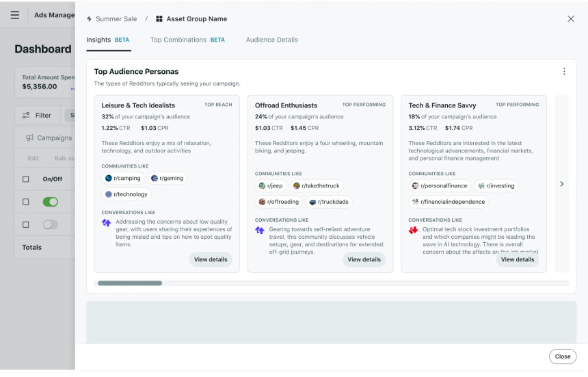
Task: Click the Close button at bottom
Action: point(563,356)
